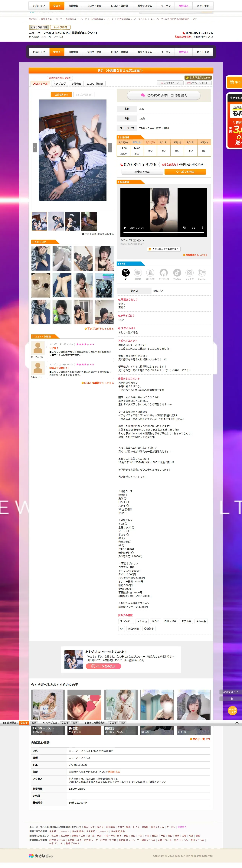Select the プロフィール tab
Screen dimensions: 242x868
click(40, 84)
